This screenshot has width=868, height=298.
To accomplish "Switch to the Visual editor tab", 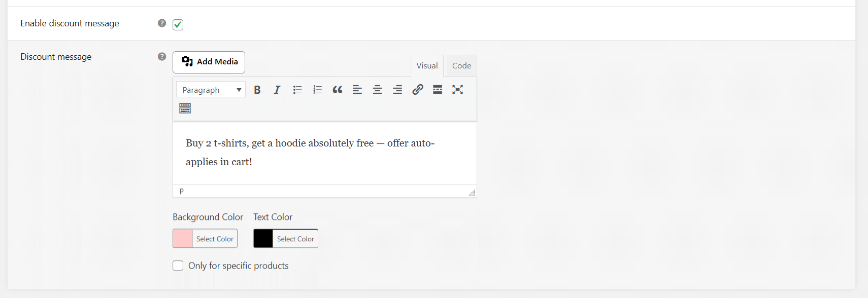I will [427, 66].
